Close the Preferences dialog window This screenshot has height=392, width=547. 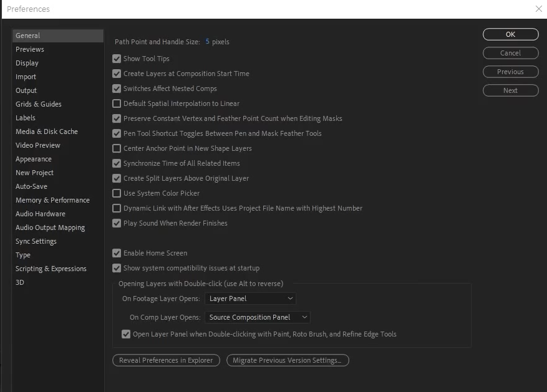(x=539, y=9)
